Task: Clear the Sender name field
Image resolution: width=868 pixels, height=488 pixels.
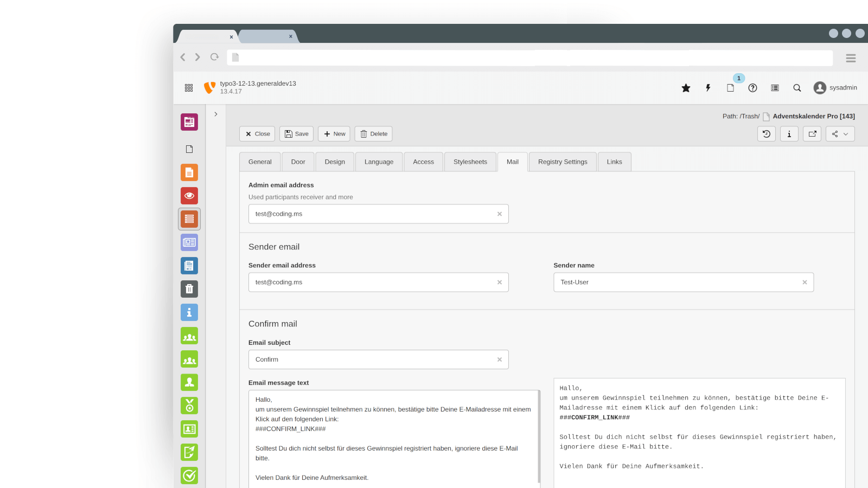Action: click(805, 282)
